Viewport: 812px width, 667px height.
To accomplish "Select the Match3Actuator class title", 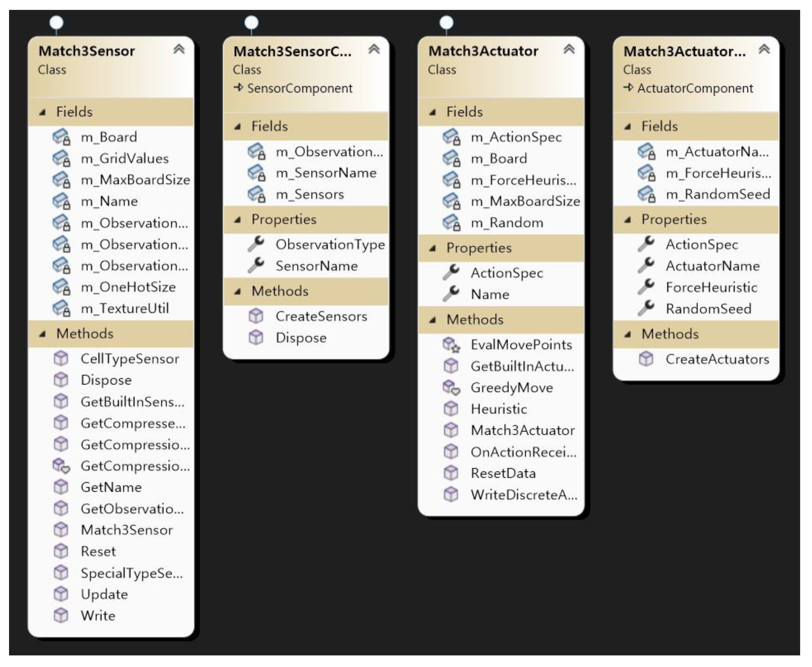I will click(x=483, y=51).
